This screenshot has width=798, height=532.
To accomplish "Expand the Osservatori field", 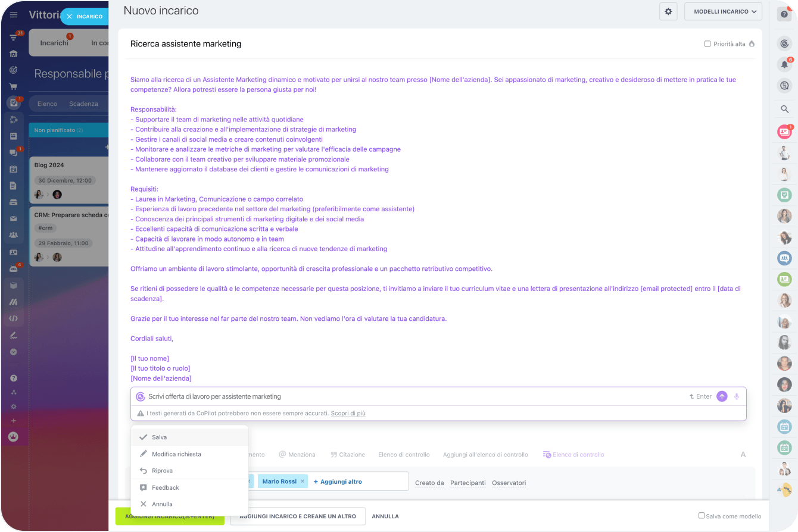I will click(x=509, y=483).
